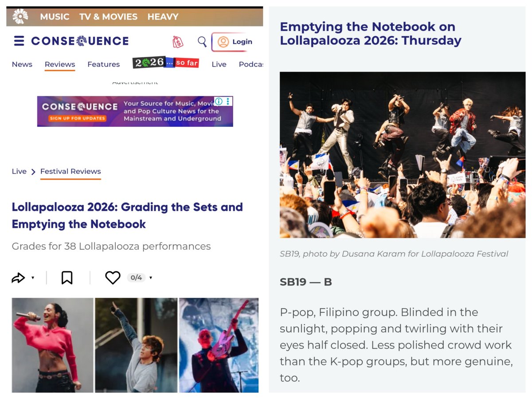The image size is (532, 399).
Task: Click the SB19 photo credit caption
Action: point(394,254)
